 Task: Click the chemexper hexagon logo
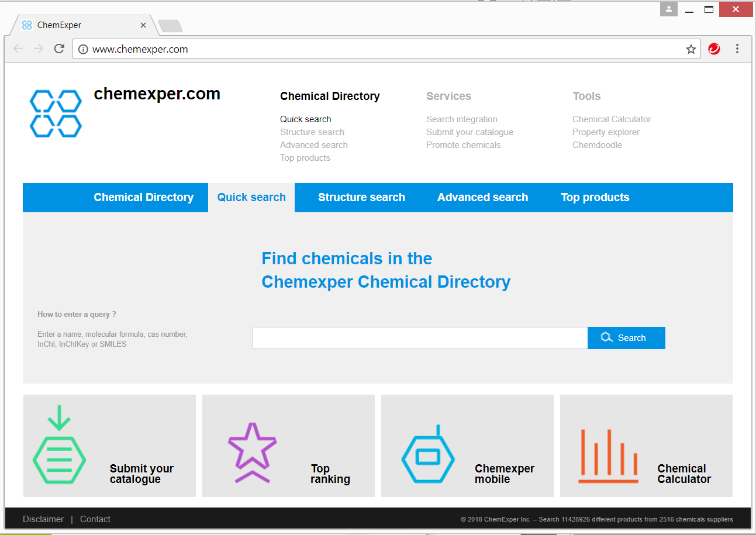(x=56, y=113)
